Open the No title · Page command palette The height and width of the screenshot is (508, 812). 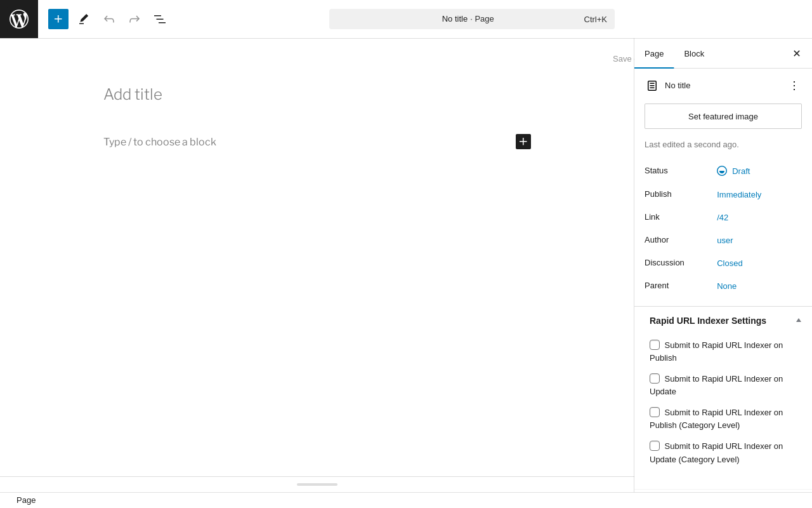(x=472, y=19)
